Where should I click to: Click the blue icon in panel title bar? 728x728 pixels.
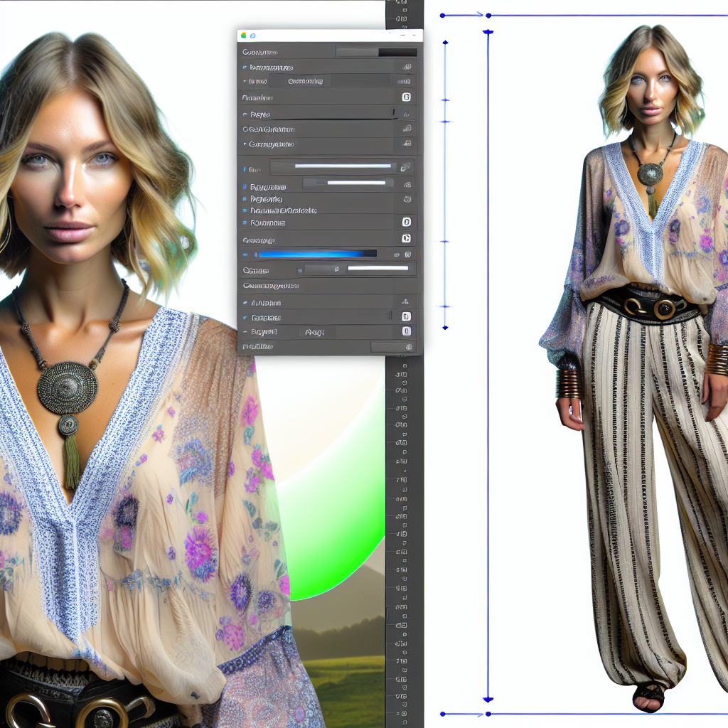coord(252,35)
